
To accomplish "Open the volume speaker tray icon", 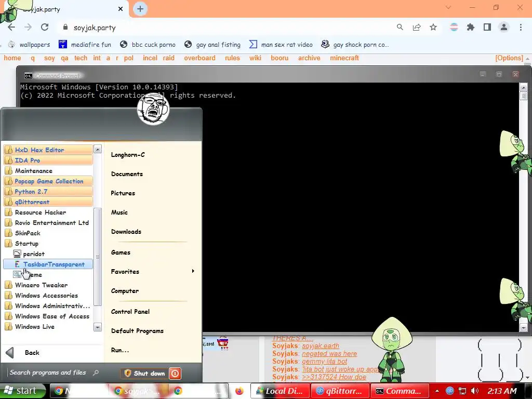I will click(x=475, y=391).
